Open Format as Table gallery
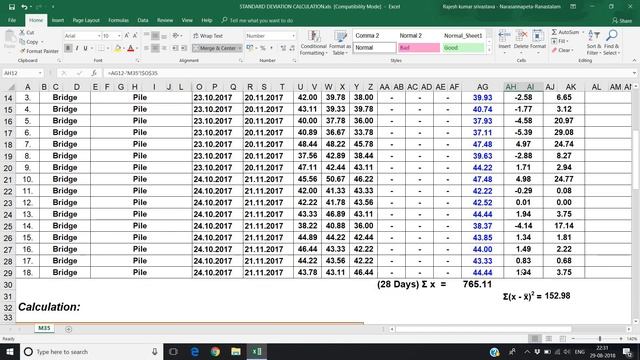Image resolution: width=640 pixels, height=360 pixels. (340, 42)
